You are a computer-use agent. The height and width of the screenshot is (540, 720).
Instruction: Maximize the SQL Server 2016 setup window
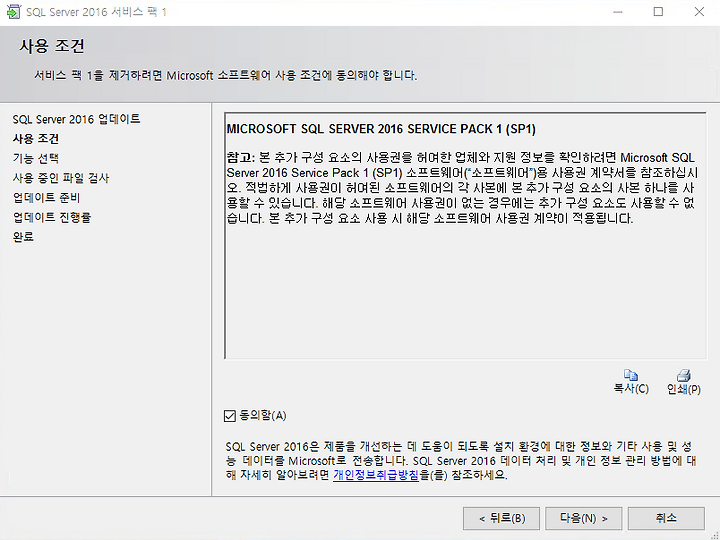coord(658,12)
